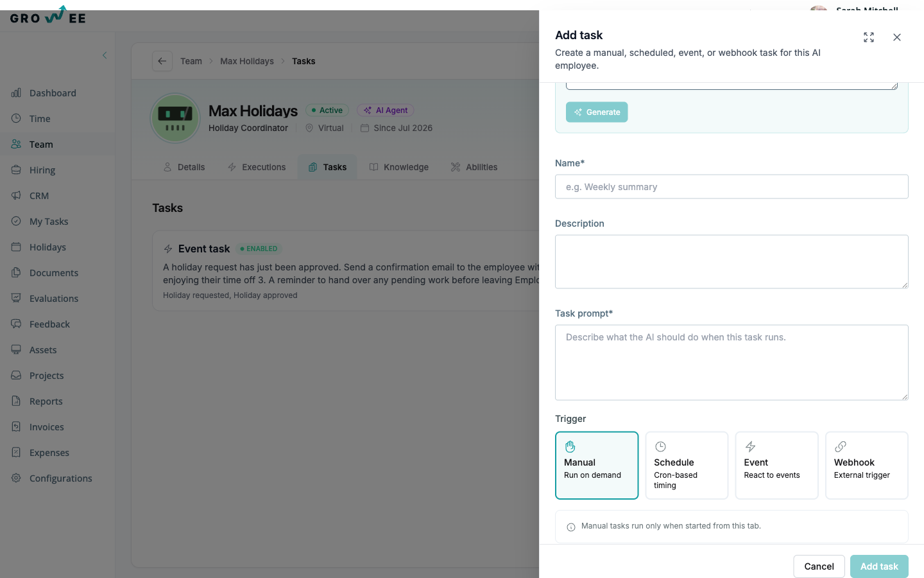Click the Configurations gear icon
This screenshot has height=578, width=924.
(x=16, y=478)
